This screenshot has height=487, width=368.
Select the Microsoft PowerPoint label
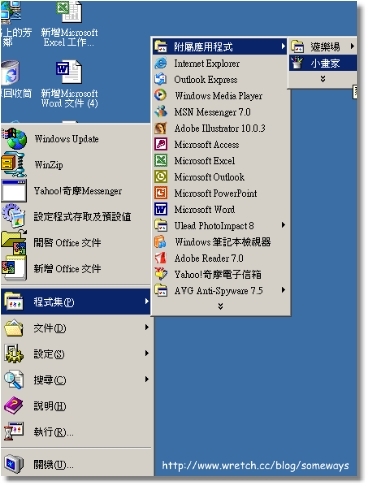click(x=216, y=193)
